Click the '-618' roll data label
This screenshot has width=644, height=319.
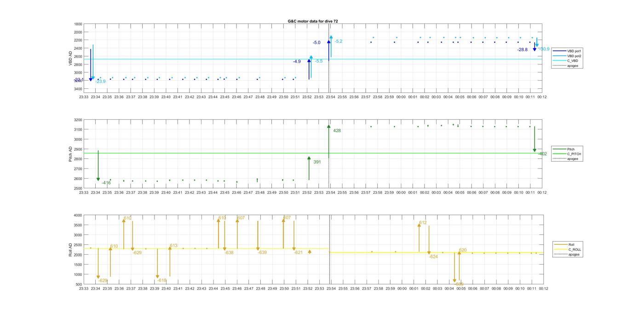pyautogui.click(x=162, y=280)
